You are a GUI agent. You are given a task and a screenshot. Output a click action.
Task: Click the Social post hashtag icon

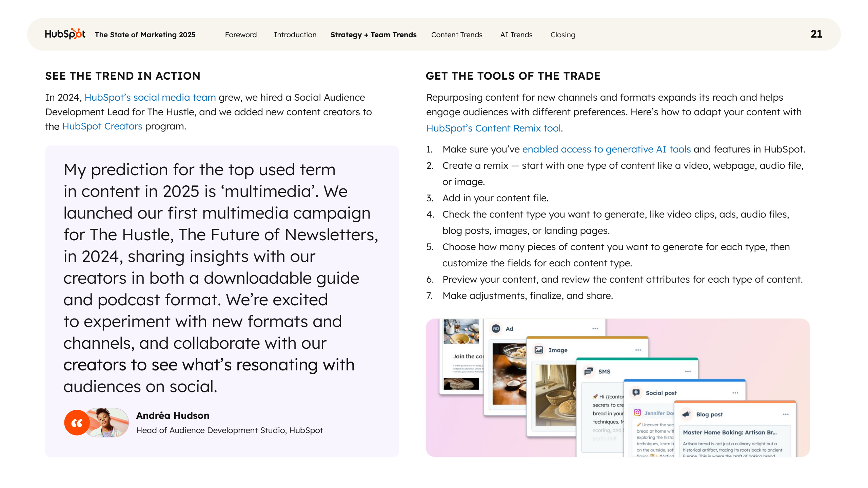(636, 393)
